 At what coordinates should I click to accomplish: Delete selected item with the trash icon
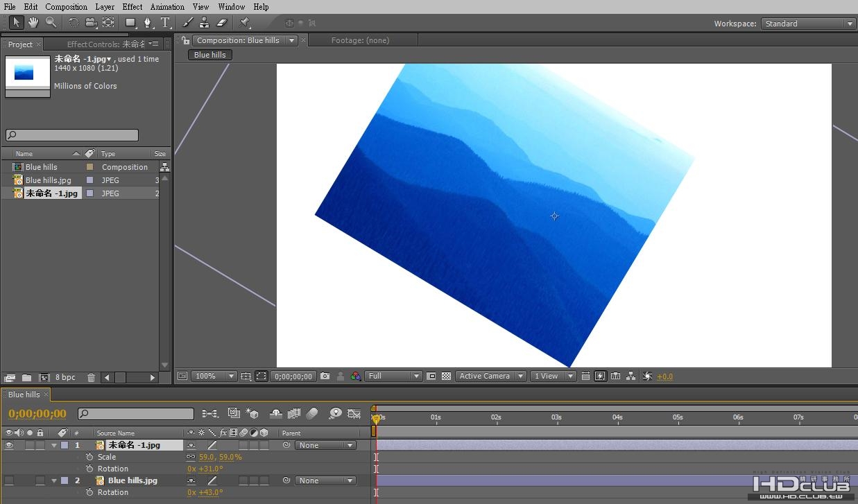tap(91, 378)
